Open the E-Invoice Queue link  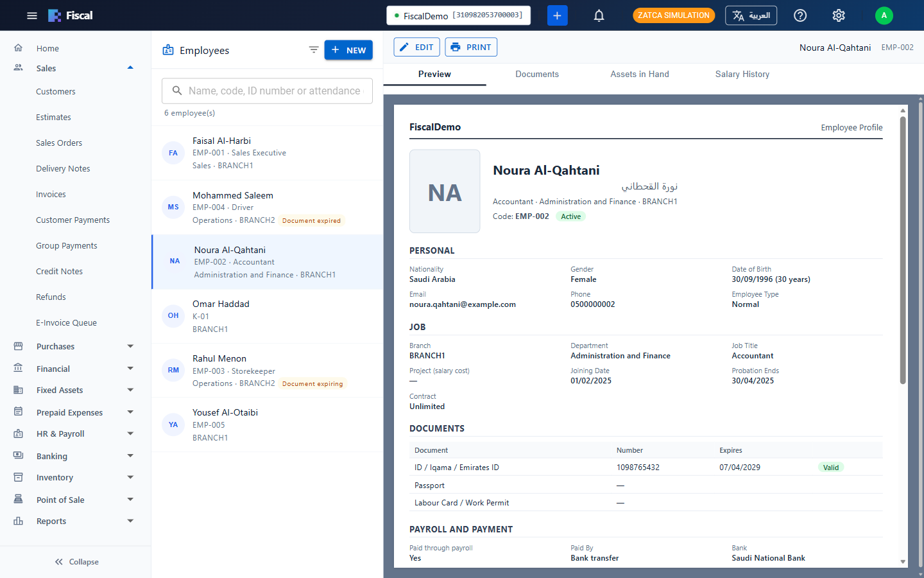point(66,323)
